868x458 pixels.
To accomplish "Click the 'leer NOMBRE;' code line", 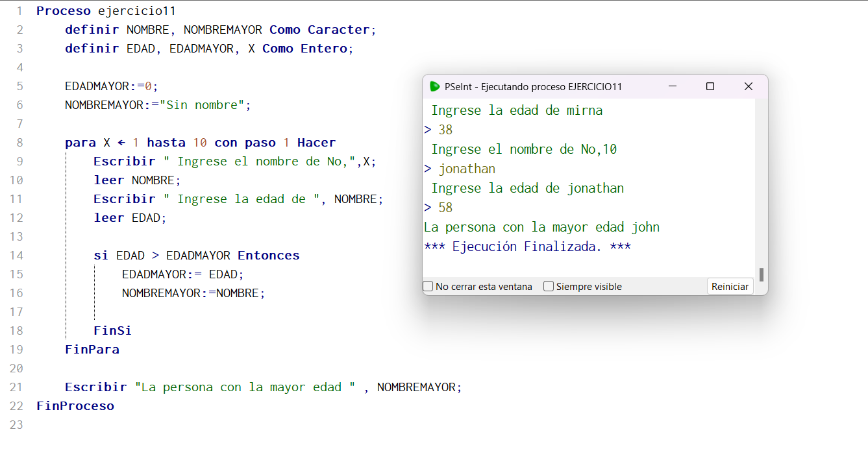I will click(x=137, y=180).
